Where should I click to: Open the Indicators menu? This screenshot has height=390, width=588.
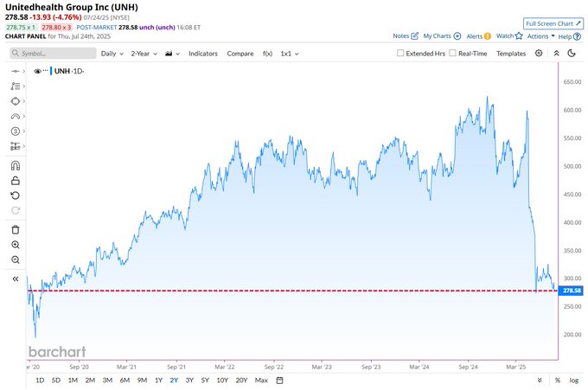(203, 54)
